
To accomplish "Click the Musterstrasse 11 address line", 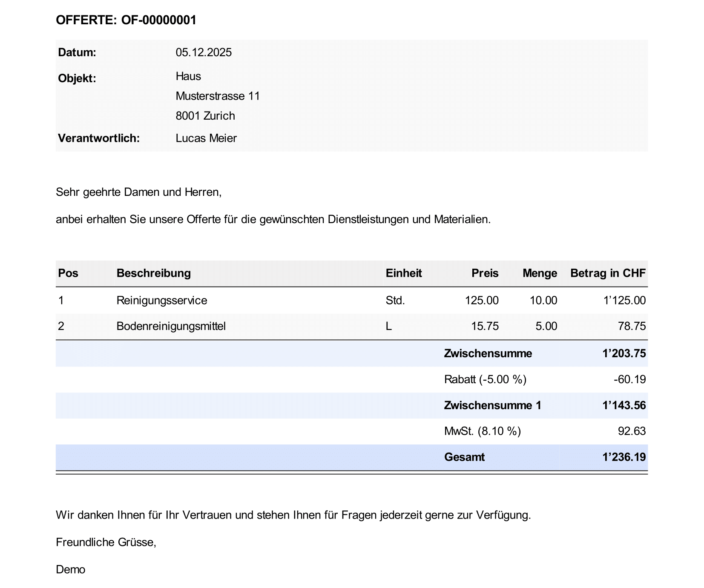I will coord(218,96).
